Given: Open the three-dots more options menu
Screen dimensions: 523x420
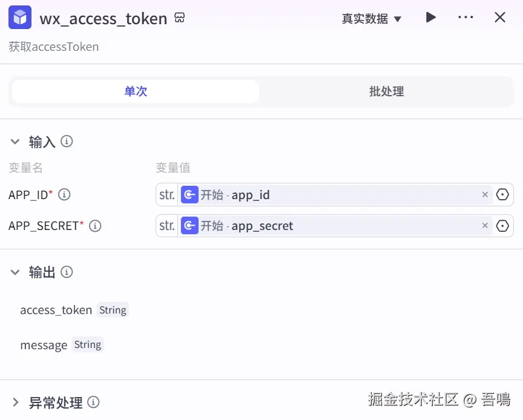Looking at the screenshot, I should pyautogui.click(x=465, y=18).
